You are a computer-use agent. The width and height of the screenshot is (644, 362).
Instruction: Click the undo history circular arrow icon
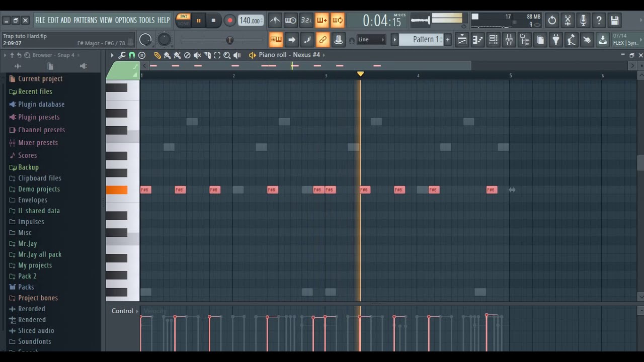pos(552,21)
